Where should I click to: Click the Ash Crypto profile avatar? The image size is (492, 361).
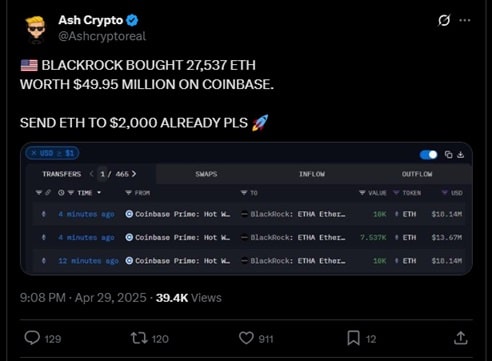pos(35,30)
